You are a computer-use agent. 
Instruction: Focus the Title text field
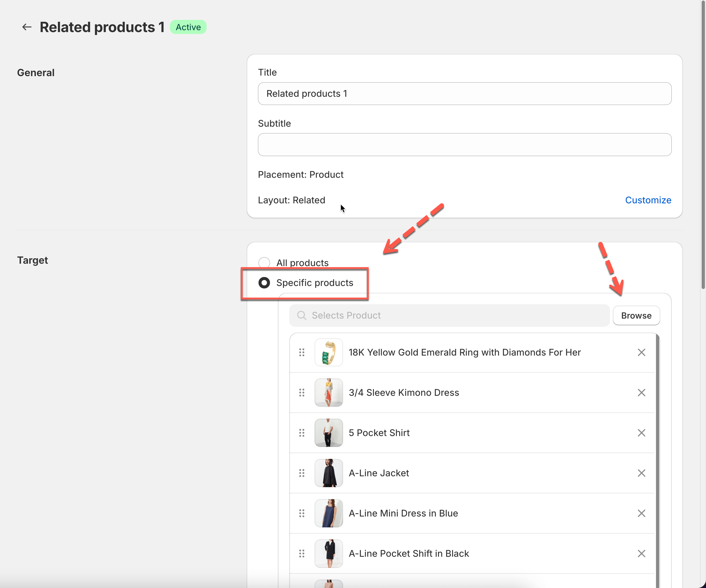(464, 94)
